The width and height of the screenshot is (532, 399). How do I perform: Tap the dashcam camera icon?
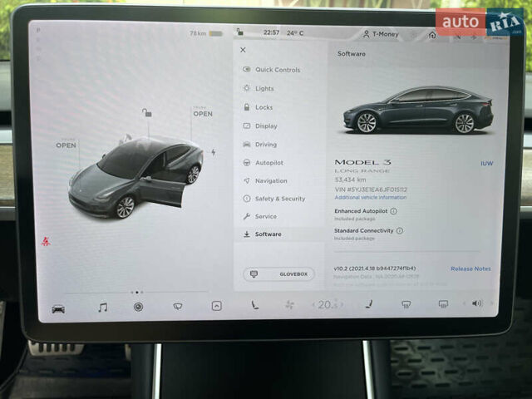[x=138, y=307]
